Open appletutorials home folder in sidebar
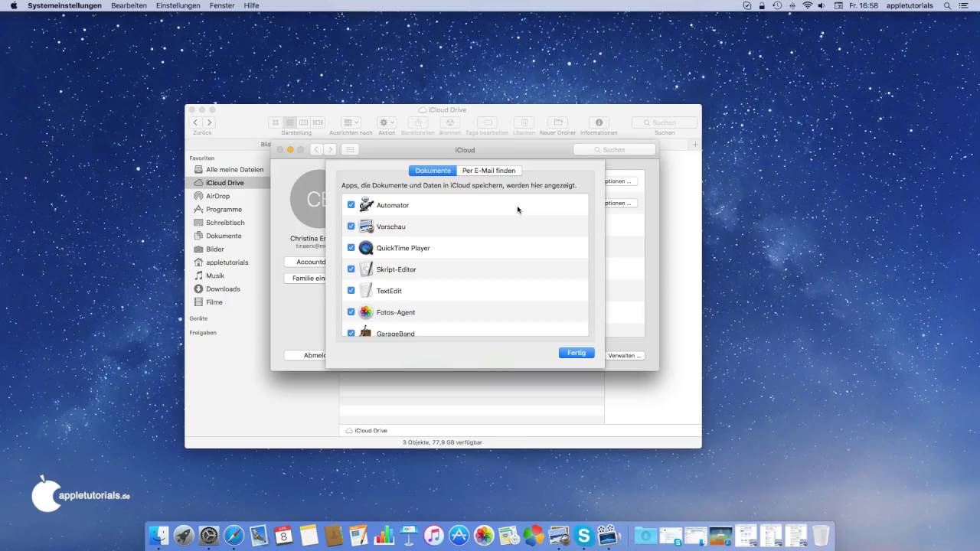Screen dimensions: 980x551 227,262
